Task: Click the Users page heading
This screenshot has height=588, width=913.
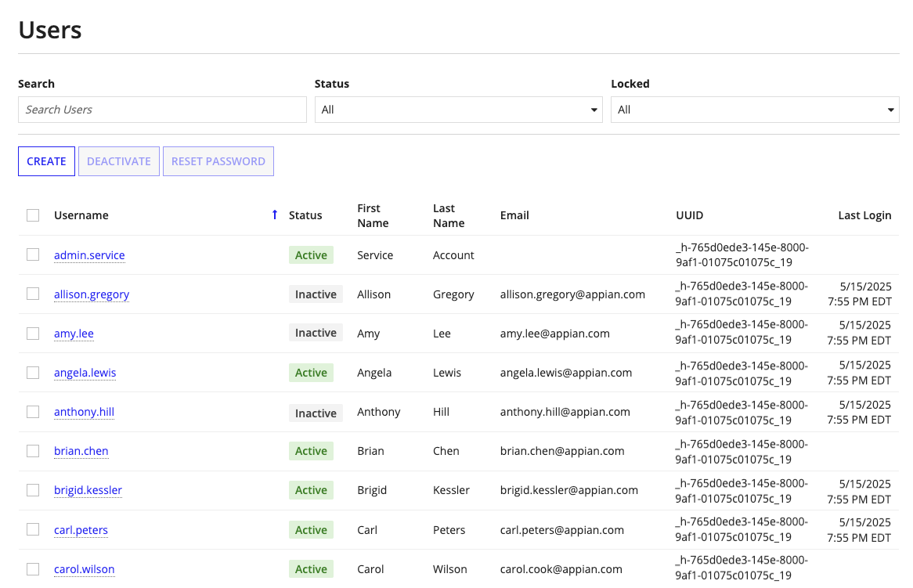Action: tap(50, 30)
